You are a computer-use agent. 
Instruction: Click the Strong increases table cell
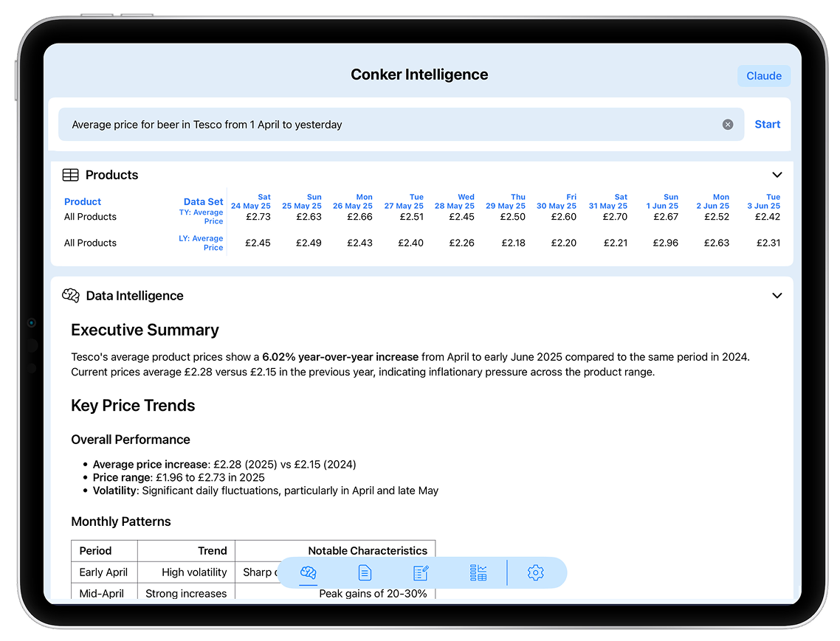(x=186, y=593)
